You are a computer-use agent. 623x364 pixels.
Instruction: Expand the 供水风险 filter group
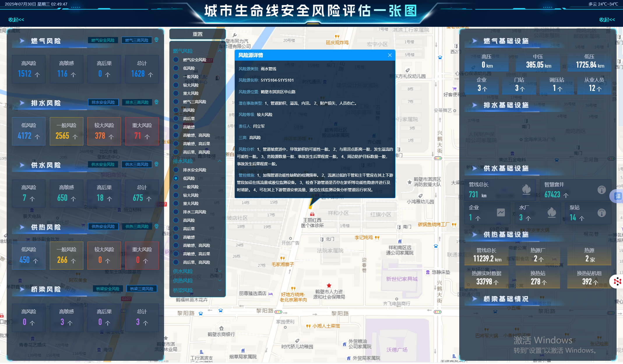point(220,271)
